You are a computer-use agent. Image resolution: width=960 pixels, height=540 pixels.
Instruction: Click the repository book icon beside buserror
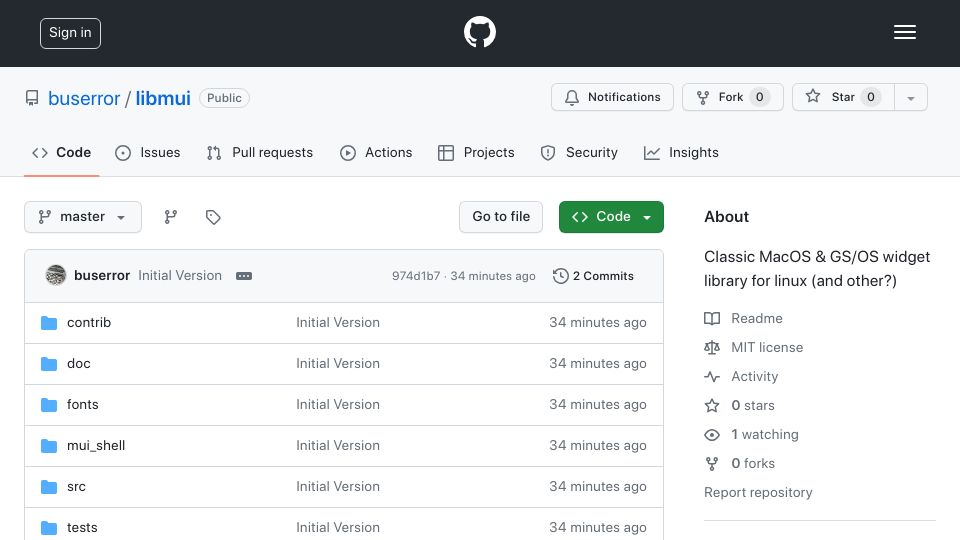32,98
